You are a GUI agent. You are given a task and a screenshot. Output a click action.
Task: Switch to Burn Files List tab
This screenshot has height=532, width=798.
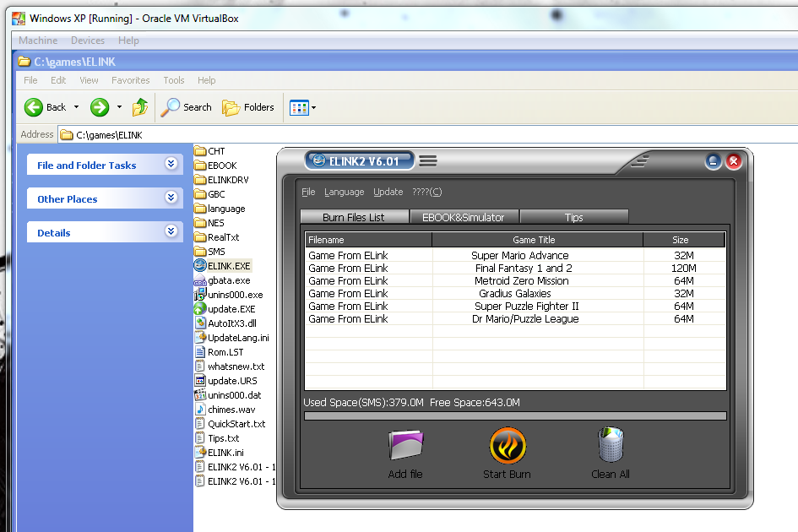354,217
